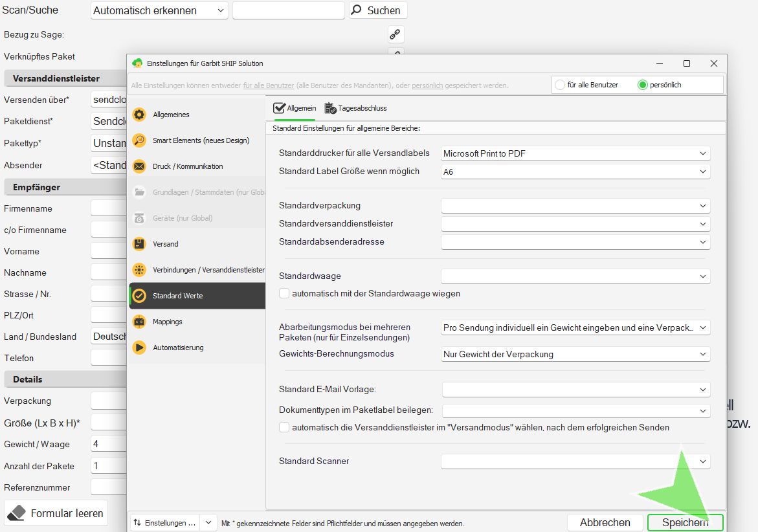Click the Automatisierung play icon

point(139,348)
